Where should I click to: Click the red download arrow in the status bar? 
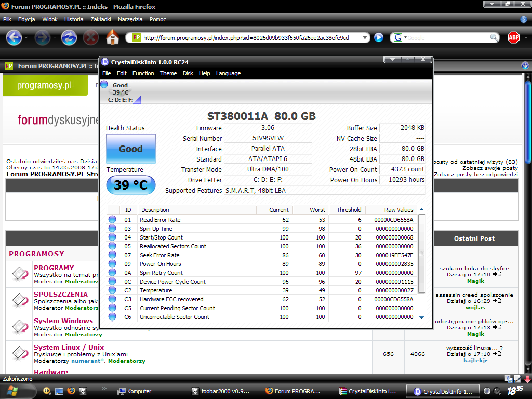click(528, 379)
